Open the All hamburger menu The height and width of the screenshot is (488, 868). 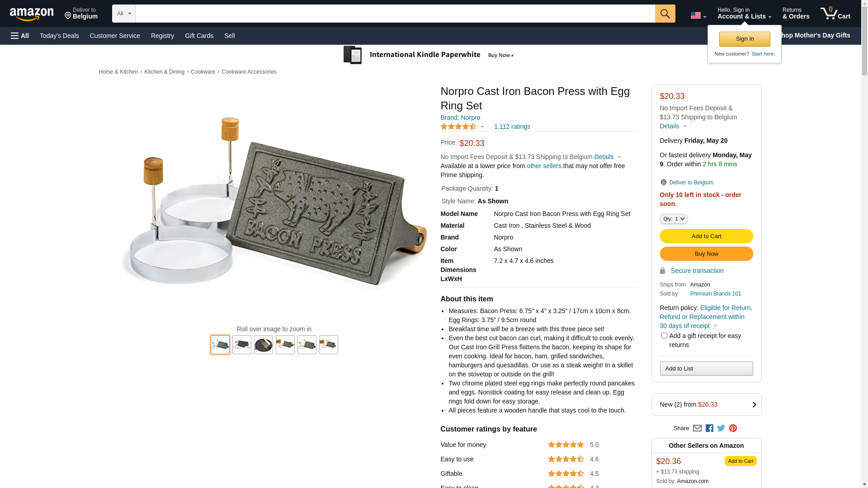tap(20, 36)
